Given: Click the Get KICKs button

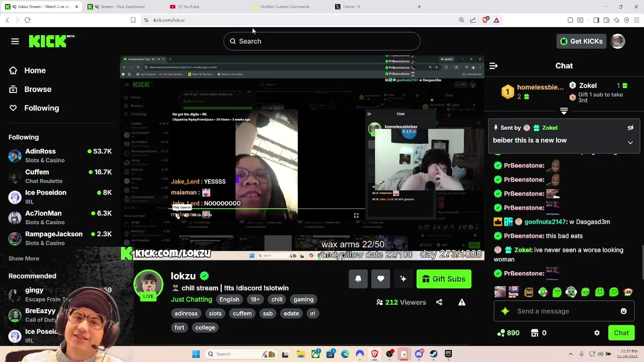Looking at the screenshot, I should point(581,41).
